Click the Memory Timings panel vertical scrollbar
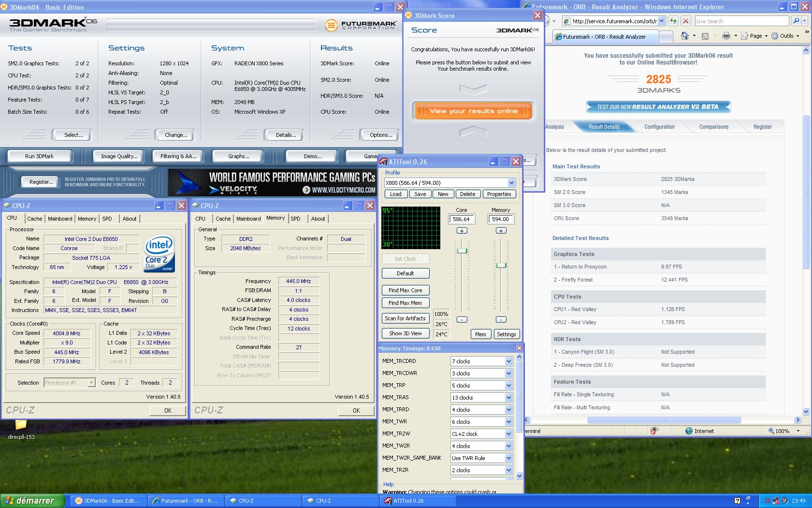The image size is (812, 508). tap(519, 416)
